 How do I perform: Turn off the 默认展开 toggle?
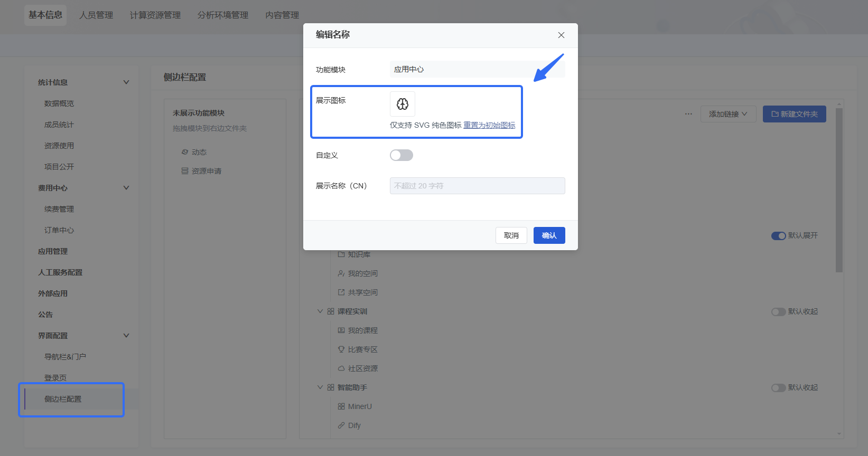click(778, 236)
